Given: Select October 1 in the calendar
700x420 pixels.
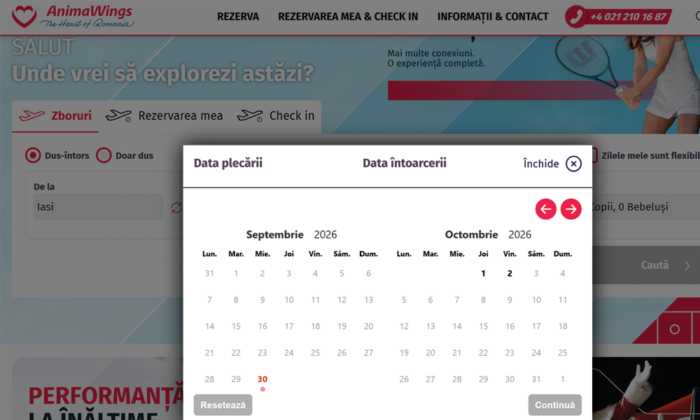Looking at the screenshot, I should coord(483,273).
